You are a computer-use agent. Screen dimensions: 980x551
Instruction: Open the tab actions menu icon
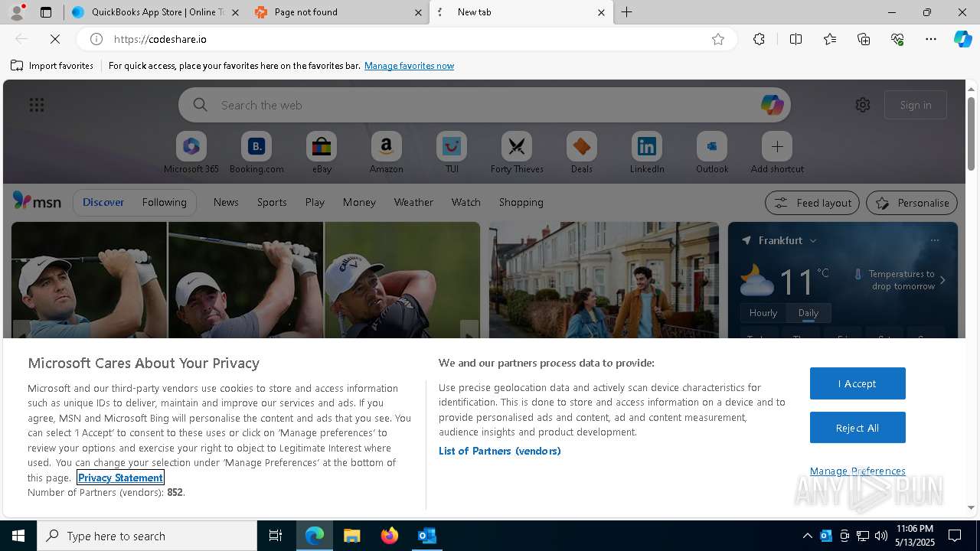(46, 12)
